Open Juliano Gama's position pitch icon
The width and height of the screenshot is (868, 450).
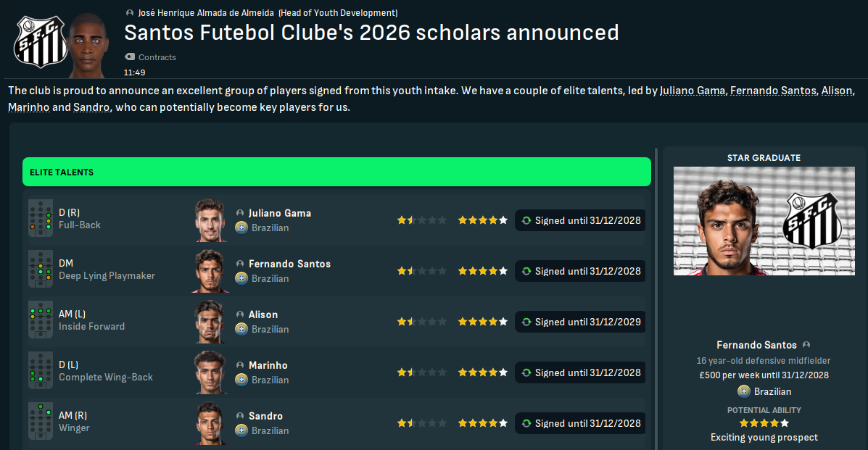pos(41,220)
